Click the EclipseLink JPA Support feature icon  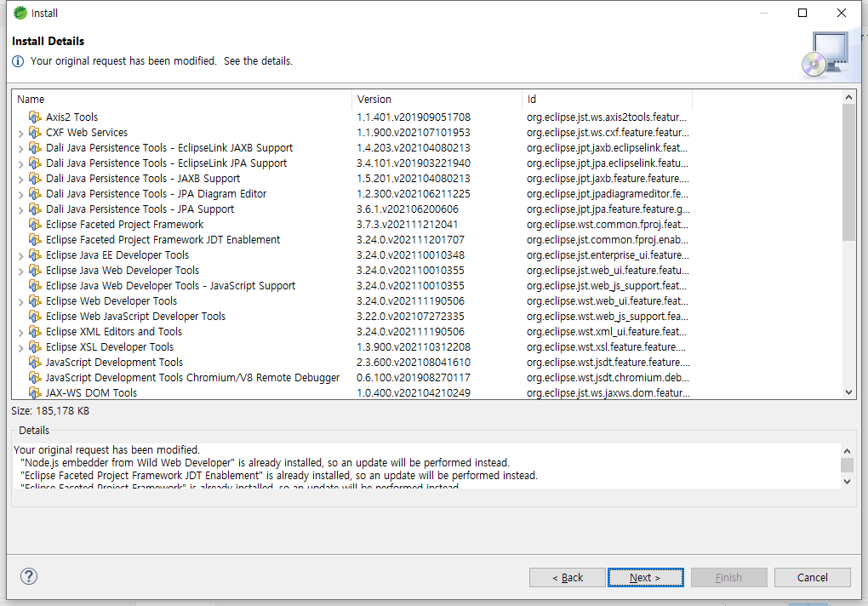coord(35,163)
